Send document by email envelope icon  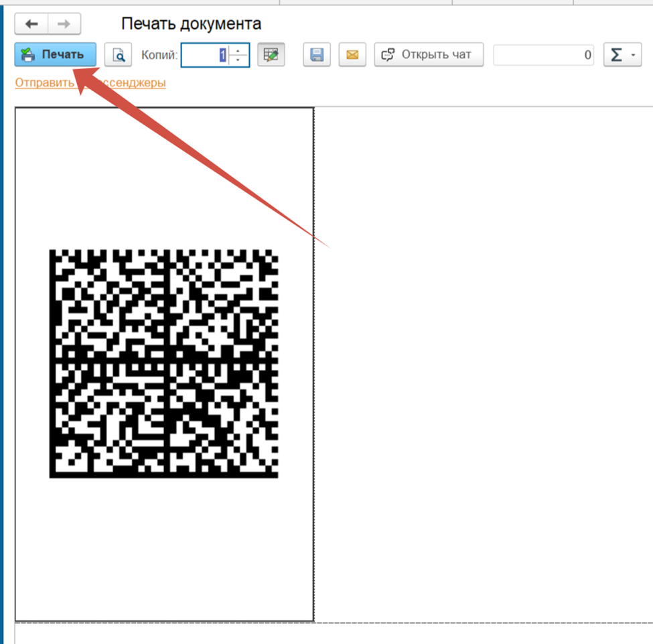pyautogui.click(x=352, y=55)
